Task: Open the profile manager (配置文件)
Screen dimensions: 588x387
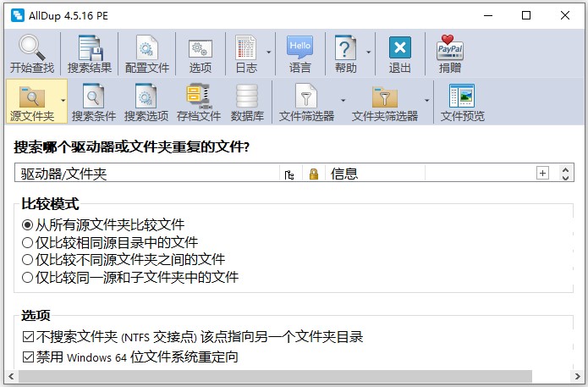Action: 146,53
